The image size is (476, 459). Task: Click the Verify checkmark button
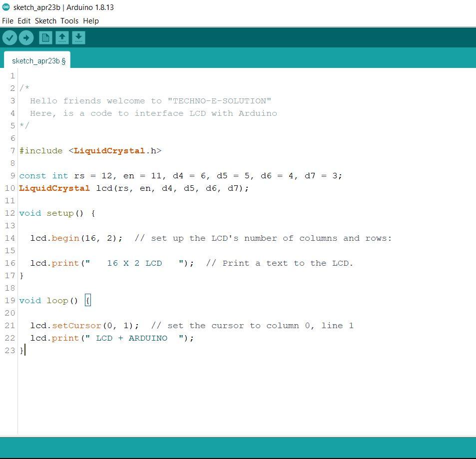pos(9,38)
